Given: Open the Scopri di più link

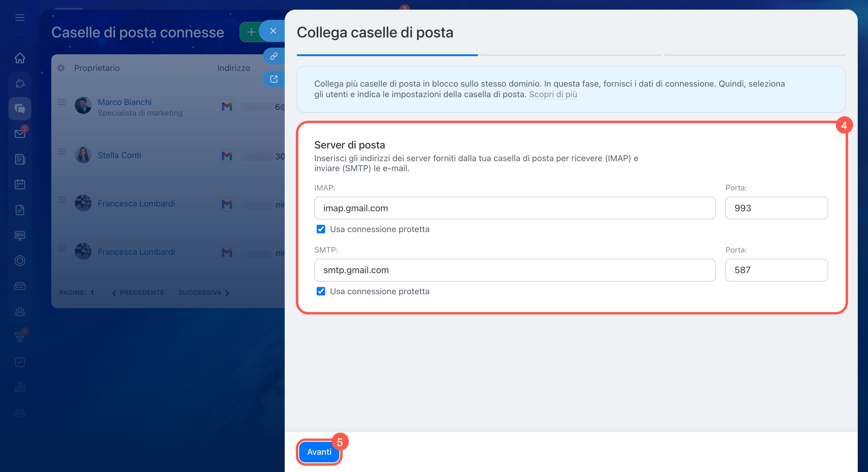Looking at the screenshot, I should 553,94.
